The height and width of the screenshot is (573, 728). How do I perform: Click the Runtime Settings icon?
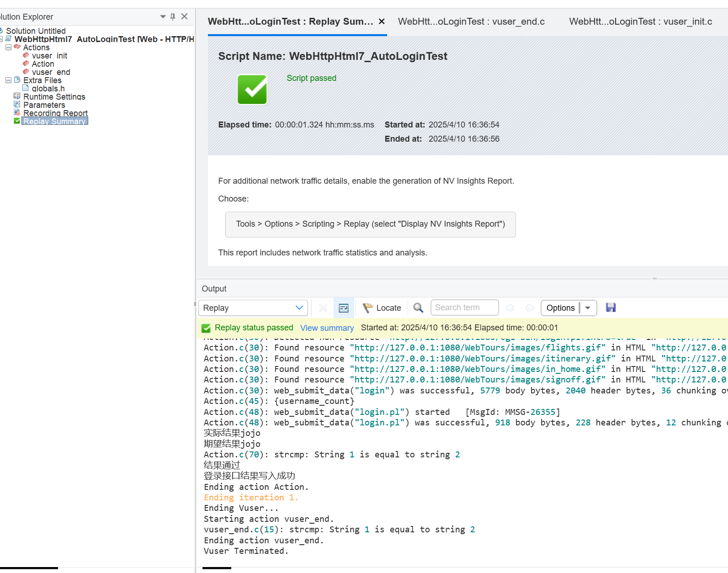coord(17,96)
